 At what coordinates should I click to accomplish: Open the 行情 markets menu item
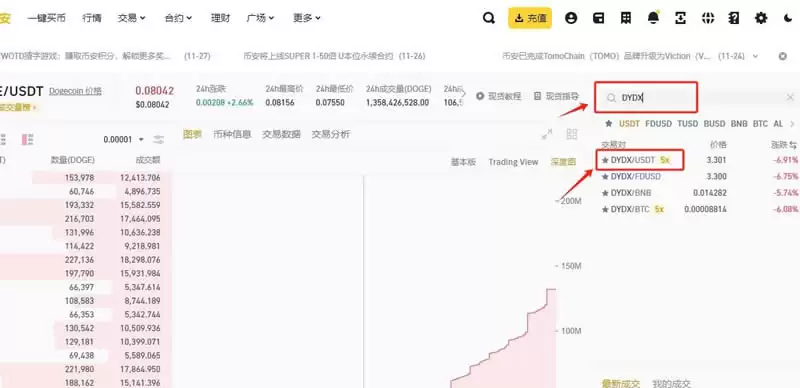click(x=92, y=18)
